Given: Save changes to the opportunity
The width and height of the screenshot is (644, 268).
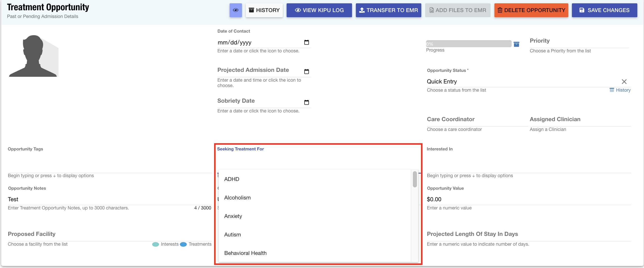Looking at the screenshot, I should pos(604,10).
